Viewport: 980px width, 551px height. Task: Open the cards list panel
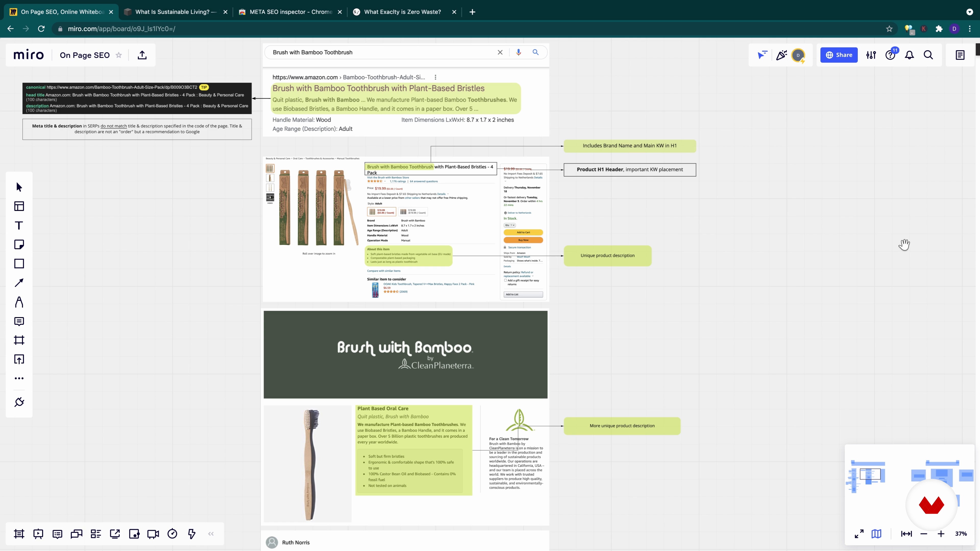(x=96, y=534)
